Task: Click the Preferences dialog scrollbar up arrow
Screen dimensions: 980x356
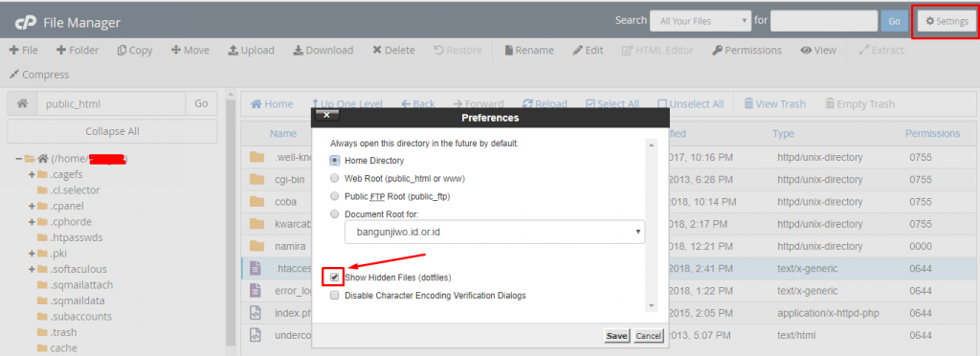Action: (652, 145)
